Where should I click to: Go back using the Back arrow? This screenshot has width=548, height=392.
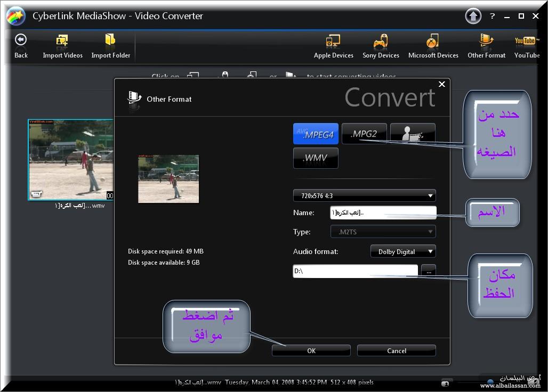21,45
